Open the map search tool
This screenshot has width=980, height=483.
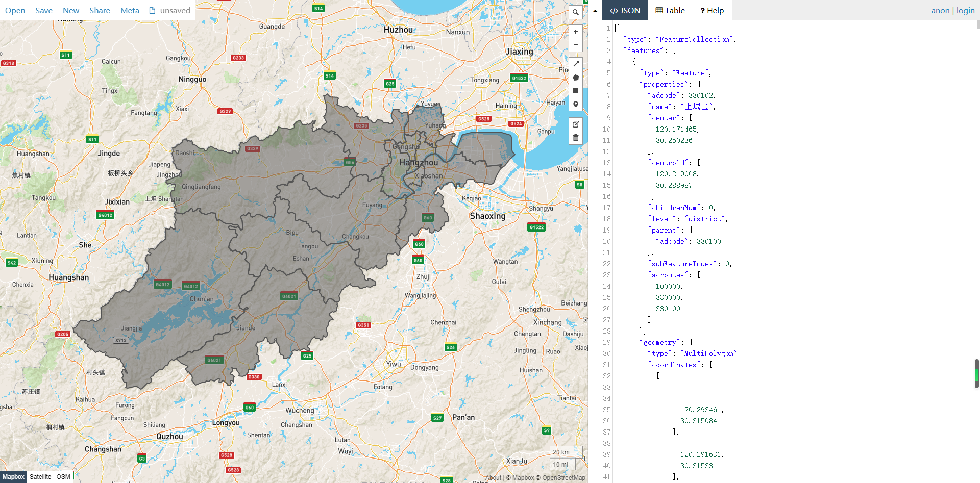(575, 12)
